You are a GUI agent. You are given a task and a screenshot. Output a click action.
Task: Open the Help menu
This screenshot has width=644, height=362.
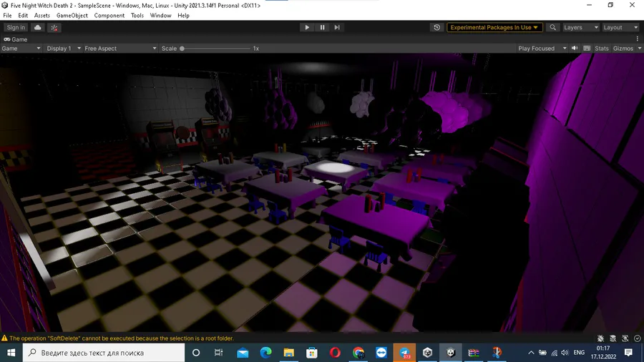(x=184, y=16)
